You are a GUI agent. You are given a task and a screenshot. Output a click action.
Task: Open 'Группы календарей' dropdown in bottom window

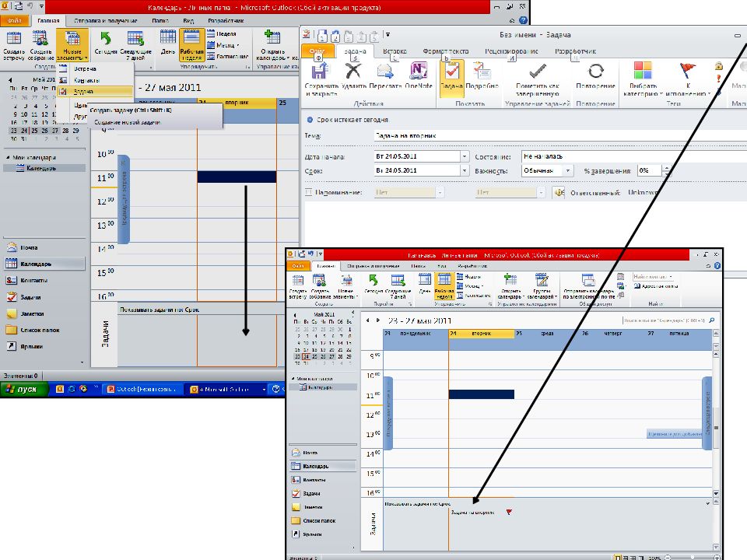click(x=542, y=286)
